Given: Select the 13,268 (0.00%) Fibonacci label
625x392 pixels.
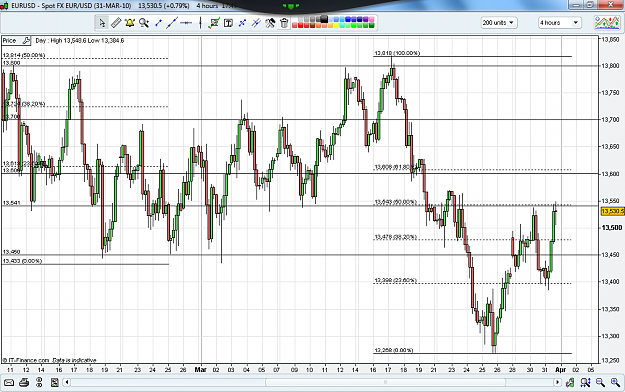Looking at the screenshot, I should [x=394, y=350].
